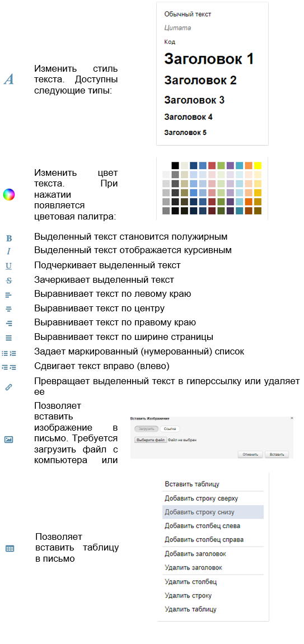304x644 pixels.
Task: Choose 'Добавить строку снизу' menu entry
Action: [x=213, y=512]
